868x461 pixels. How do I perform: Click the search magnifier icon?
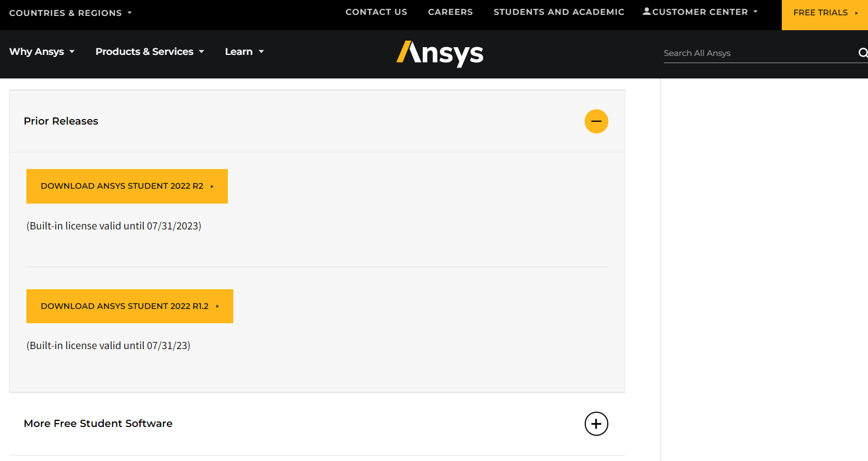pos(863,53)
